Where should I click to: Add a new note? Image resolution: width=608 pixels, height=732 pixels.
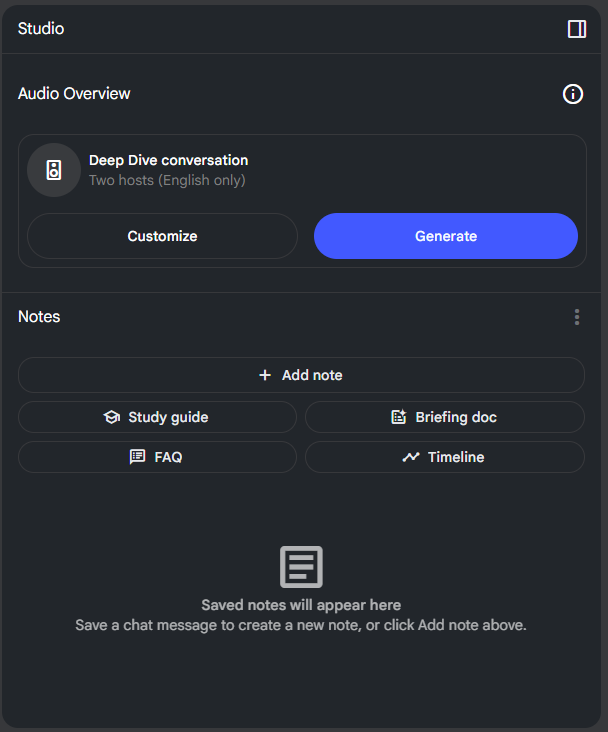tap(301, 375)
